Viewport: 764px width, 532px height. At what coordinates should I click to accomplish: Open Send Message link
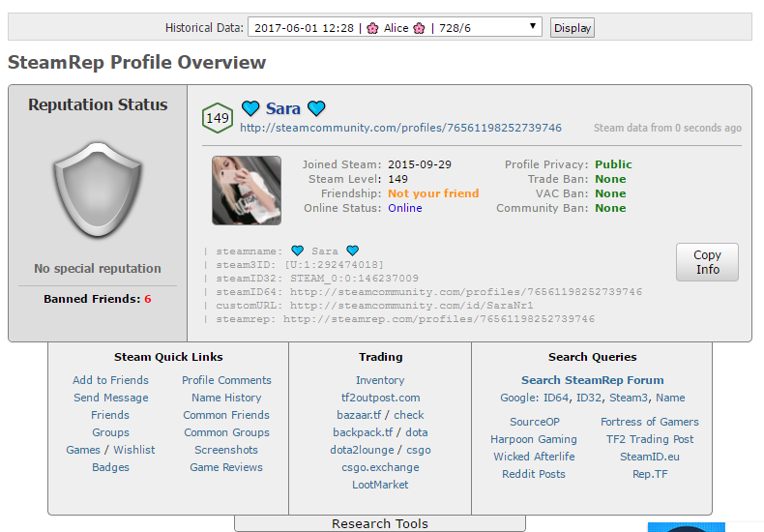110,398
